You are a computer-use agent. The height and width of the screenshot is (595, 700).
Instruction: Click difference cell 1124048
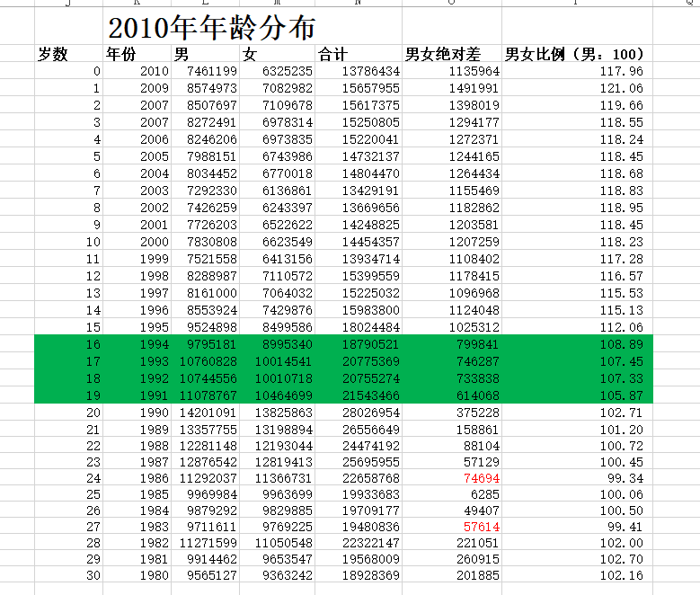point(474,310)
